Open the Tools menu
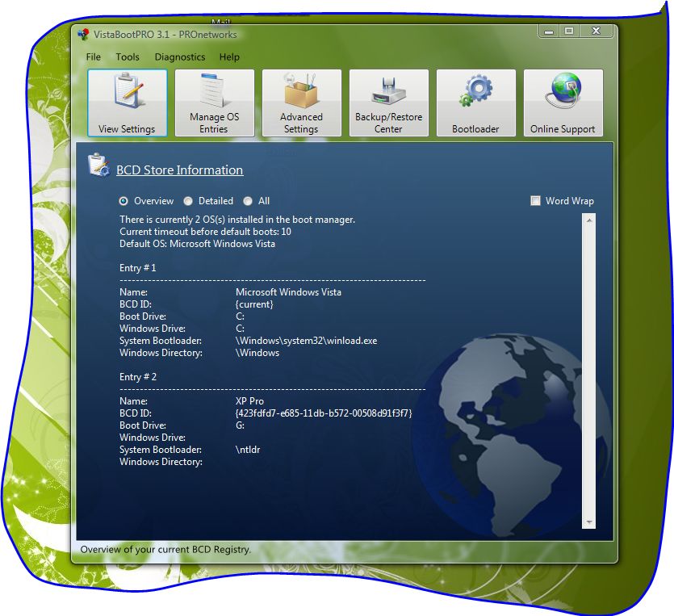The image size is (674, 616). (x=128, y=57)
